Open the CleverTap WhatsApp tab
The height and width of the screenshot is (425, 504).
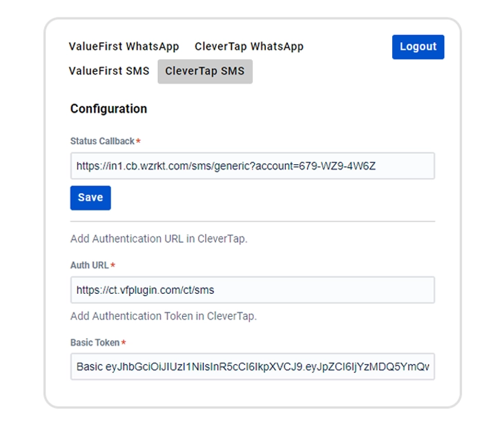pos(249,47)
